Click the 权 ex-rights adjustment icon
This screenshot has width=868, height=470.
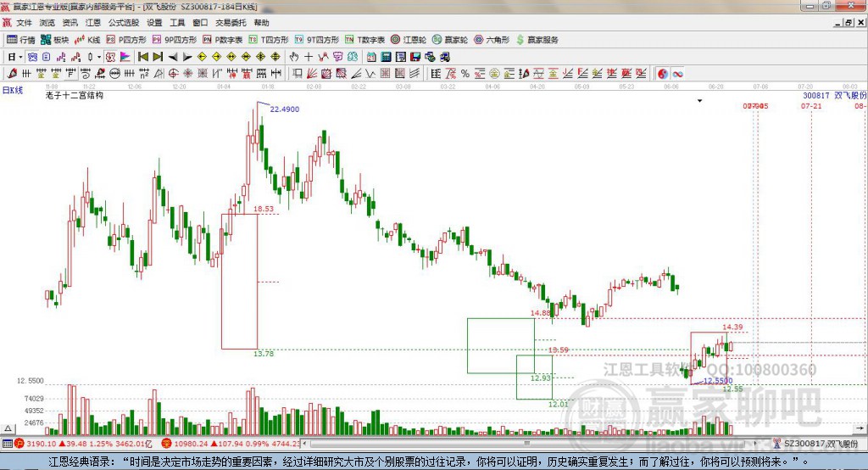(x=110, y=57)
